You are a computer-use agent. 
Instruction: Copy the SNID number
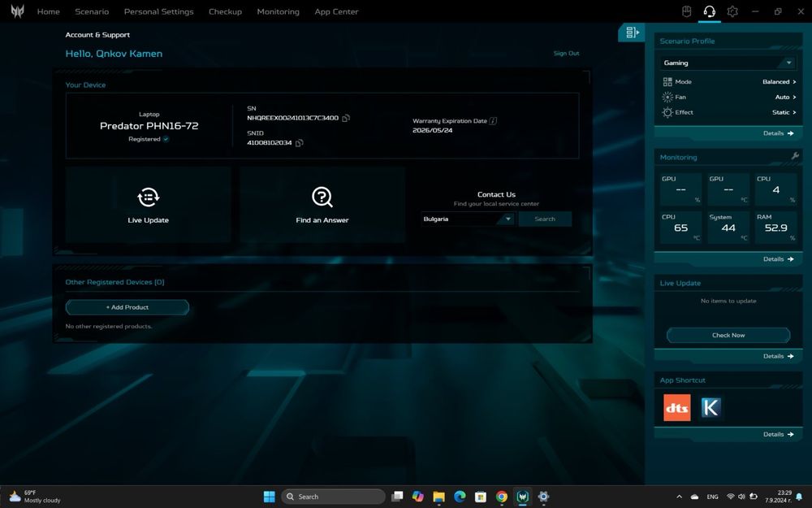[300, 143]
